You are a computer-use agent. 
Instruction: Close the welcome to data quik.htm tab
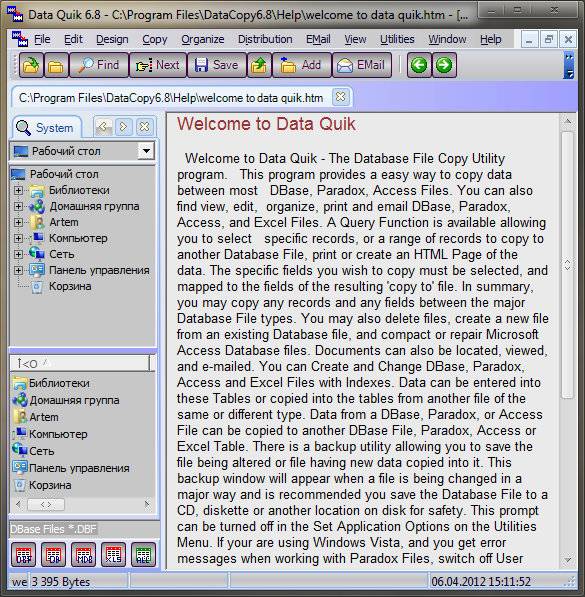tap(340, 97)
